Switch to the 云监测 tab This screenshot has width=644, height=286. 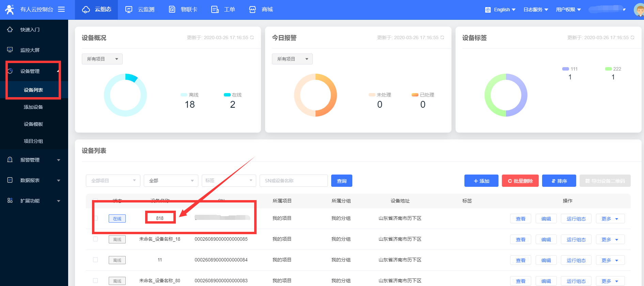click(140, 10)
